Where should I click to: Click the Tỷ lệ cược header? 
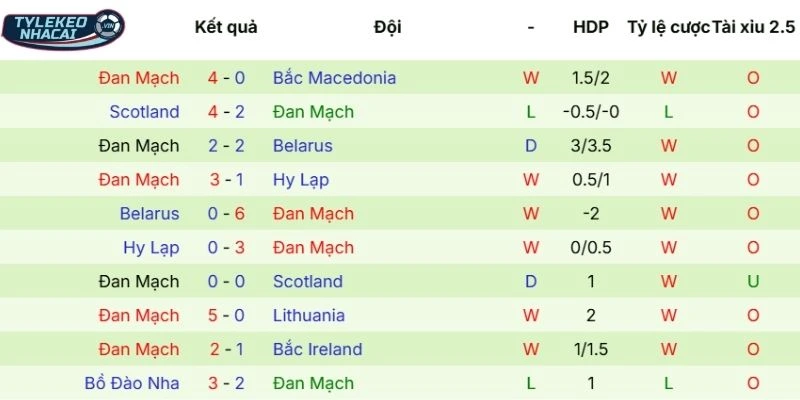pyautogui.click(x=668, y=27)
